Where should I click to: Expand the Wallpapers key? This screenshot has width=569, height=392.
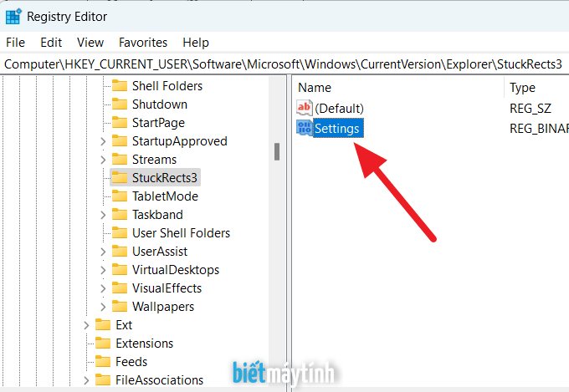(103, 307)
